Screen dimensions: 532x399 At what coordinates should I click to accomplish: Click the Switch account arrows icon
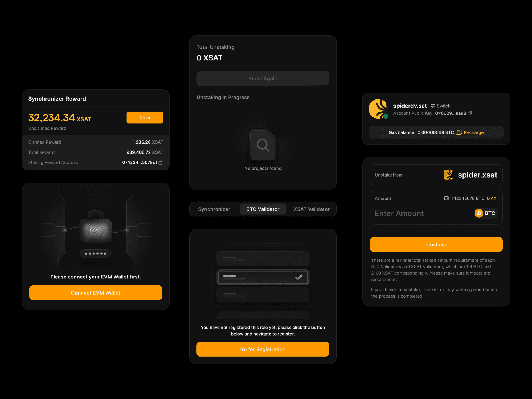coord(433,106)
